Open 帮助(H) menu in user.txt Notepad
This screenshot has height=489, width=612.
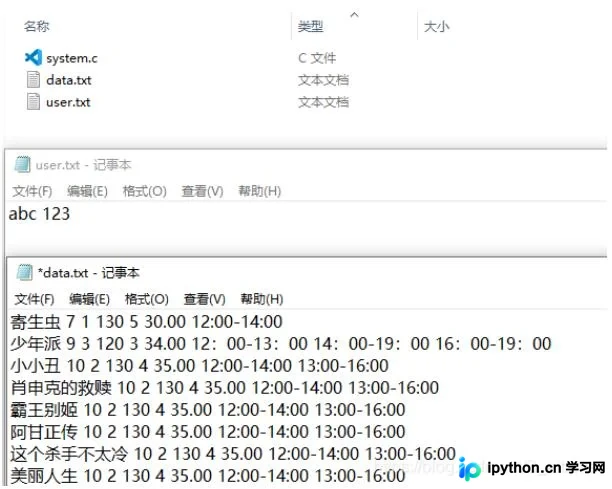(x=260, y=191)
